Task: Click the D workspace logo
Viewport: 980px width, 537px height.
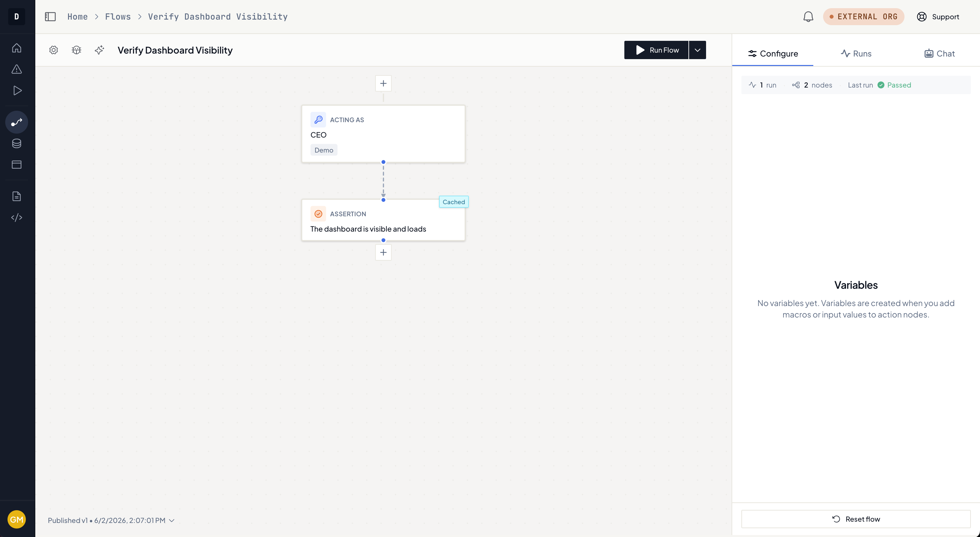Action: pos(17,16)
